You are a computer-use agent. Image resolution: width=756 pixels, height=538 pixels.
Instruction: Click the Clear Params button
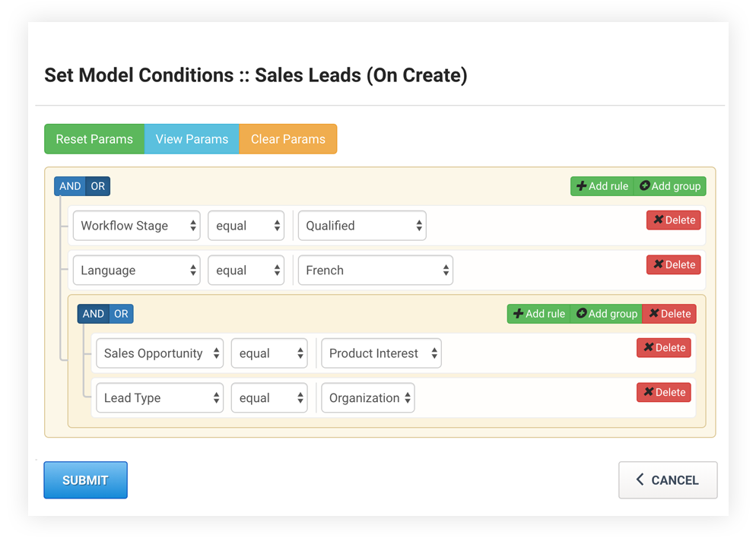pos(287,139)
